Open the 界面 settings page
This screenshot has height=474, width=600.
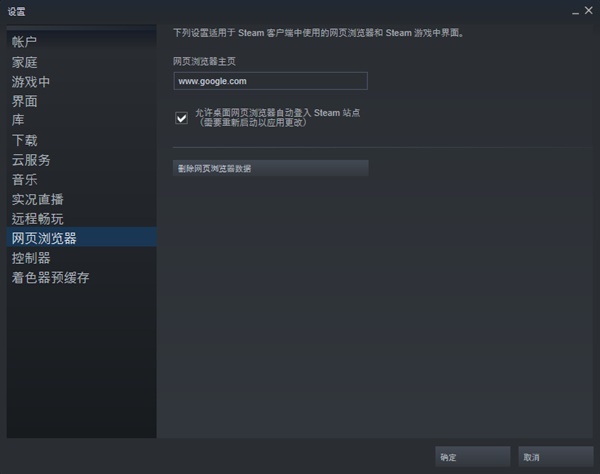pos(82,101)
